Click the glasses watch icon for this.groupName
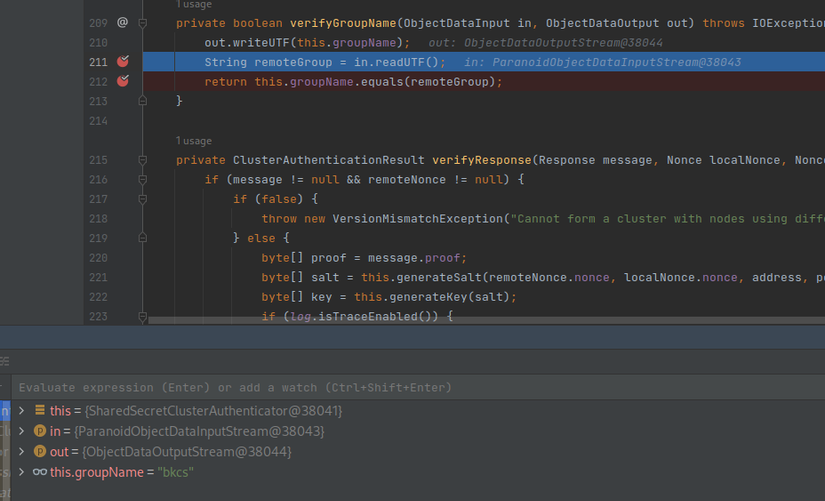Image resolution: width=825 pixels, height=501 pixels. click(40, 472)
